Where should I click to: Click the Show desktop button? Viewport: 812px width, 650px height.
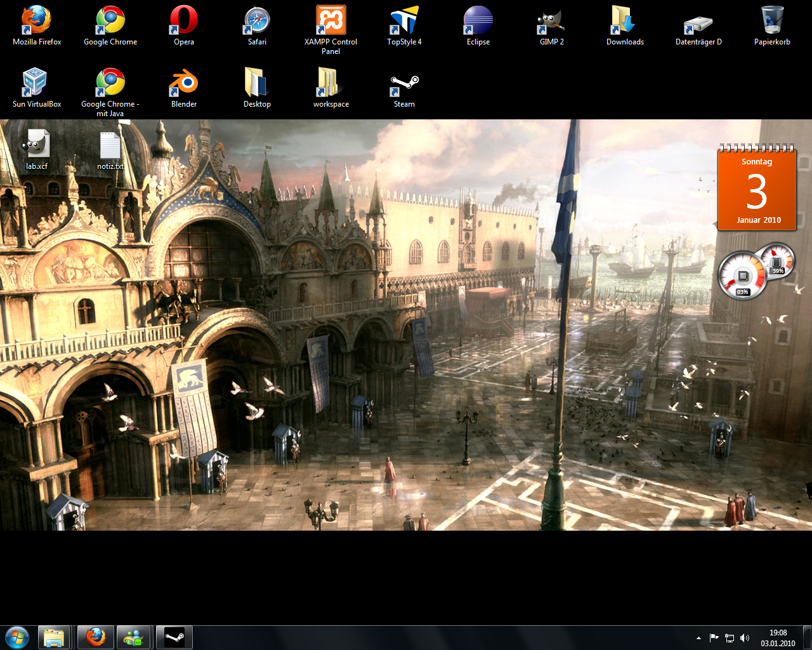(807, 637)
